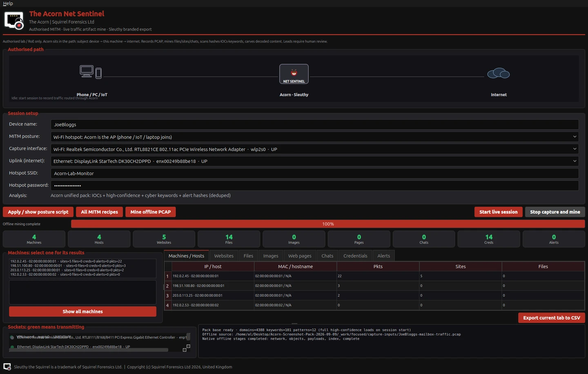
Task: Click the 100% offline mining progress bar
Action: 328,224
